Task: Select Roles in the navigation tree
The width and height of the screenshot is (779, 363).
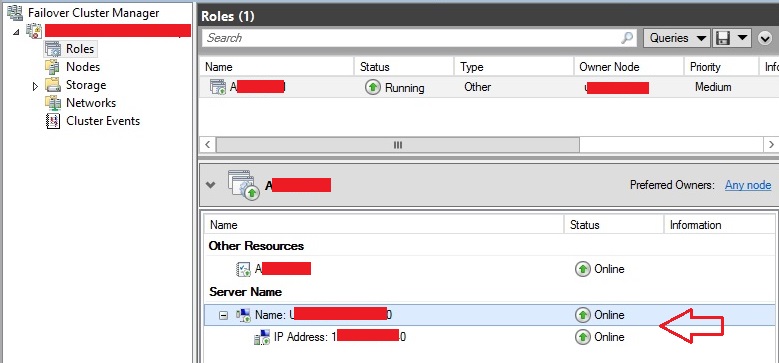Action: 79,49
